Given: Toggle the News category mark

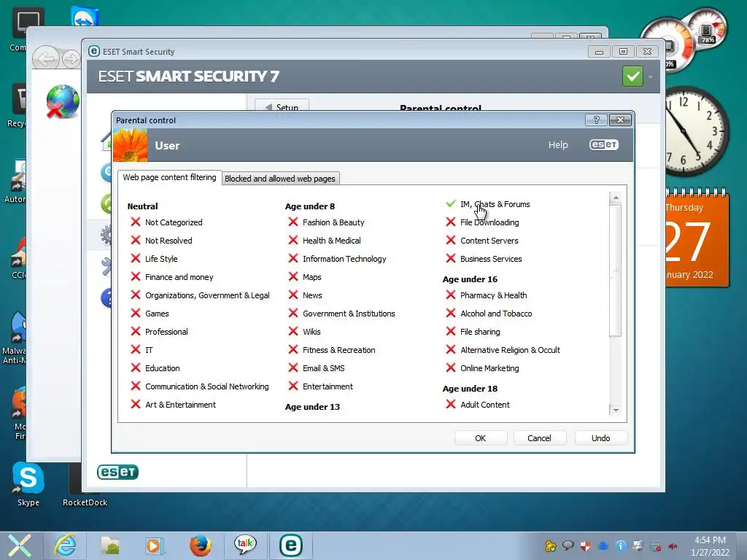Looking at the screenshot, I should (293, 295).
